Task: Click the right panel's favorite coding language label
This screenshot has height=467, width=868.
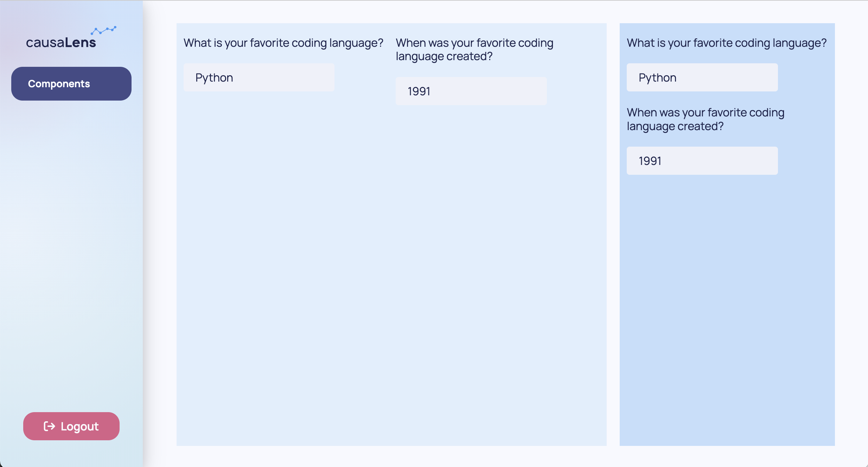Action: coord(727,43)
